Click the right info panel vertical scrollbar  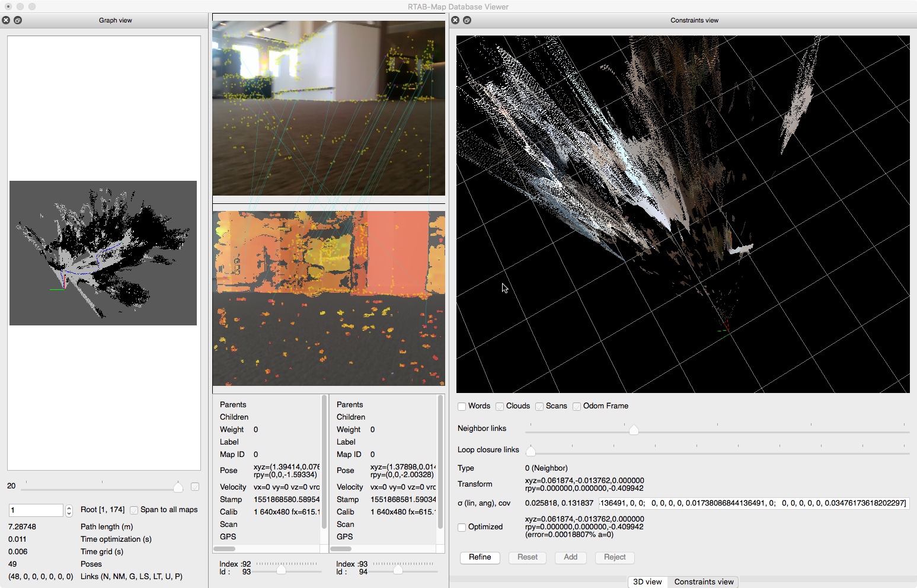[x=440, y=462]
